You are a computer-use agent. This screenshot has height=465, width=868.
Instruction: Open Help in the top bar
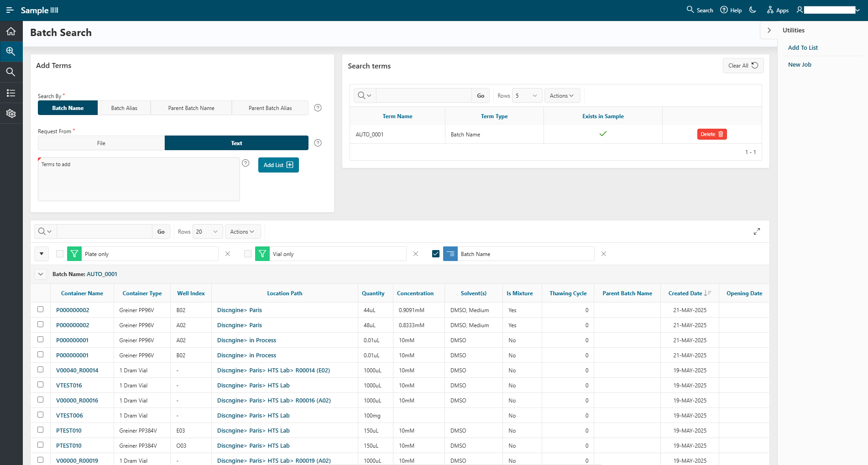tap(731, 10)
